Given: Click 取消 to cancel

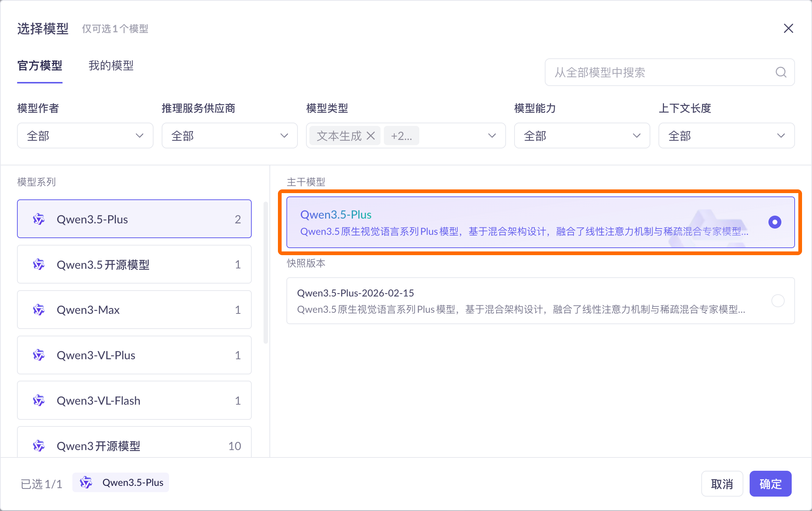Looking at the screenshot, I should [x=722, y=484].
